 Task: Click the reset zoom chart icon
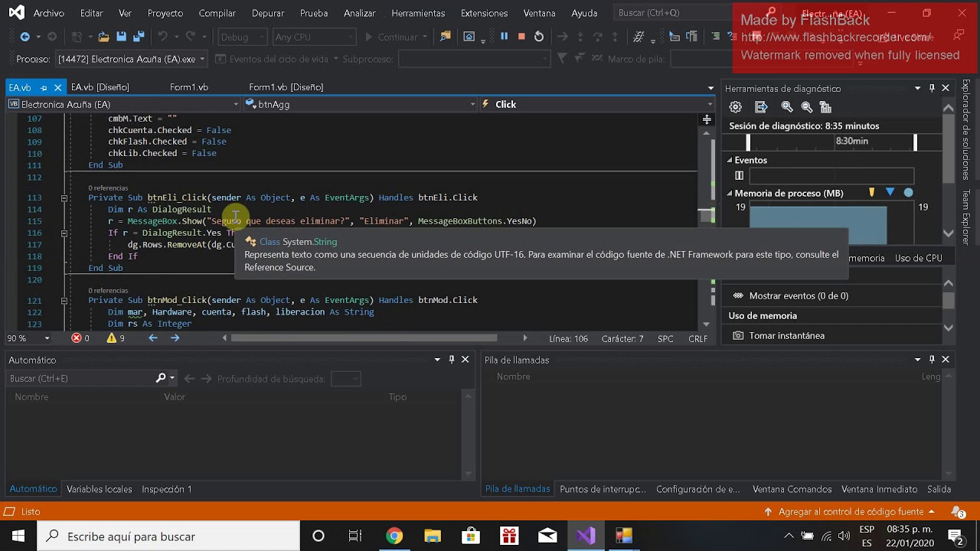[x=825, y=107]
